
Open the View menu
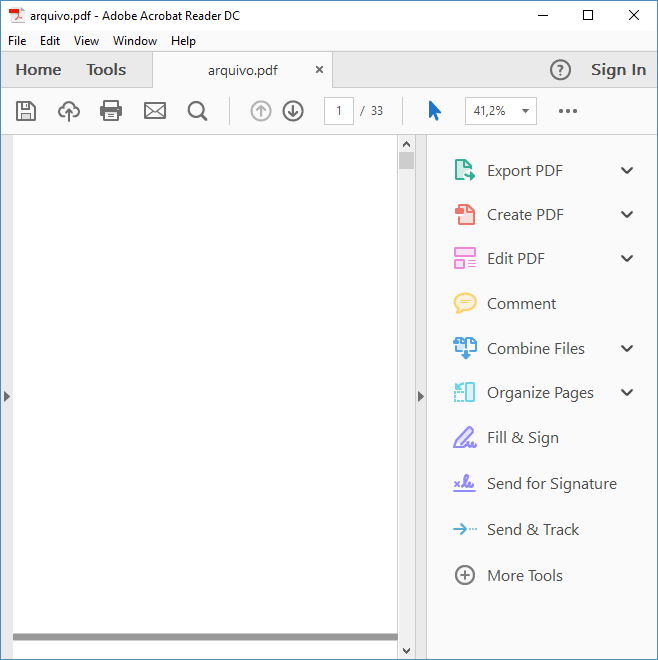click(x=86, y=41)
